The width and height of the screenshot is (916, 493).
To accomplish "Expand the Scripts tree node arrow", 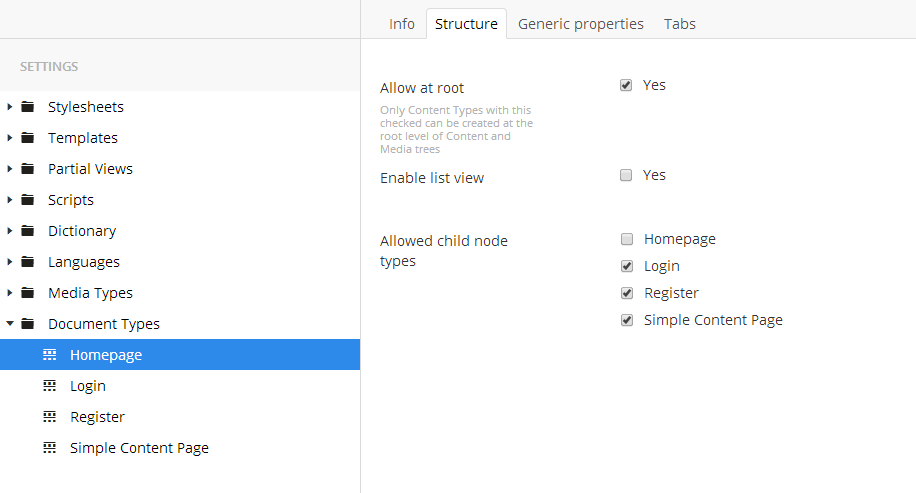I will [9, 200].
